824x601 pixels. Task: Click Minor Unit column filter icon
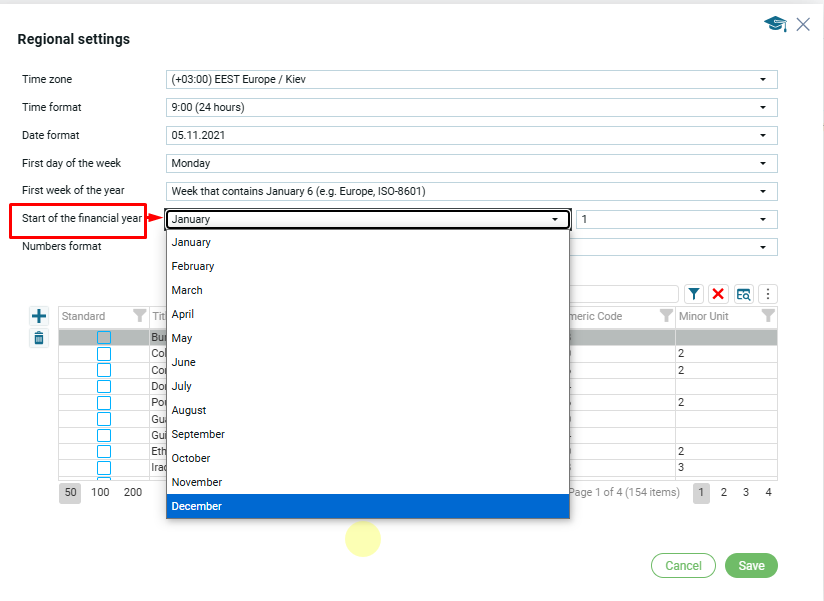click(x=768, y=316)
